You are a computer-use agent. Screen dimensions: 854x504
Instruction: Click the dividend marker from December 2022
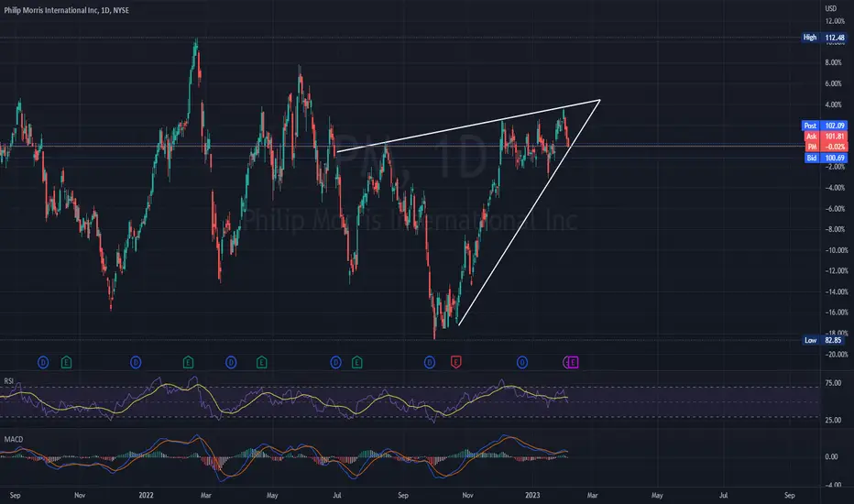click(x=521, y=362)
